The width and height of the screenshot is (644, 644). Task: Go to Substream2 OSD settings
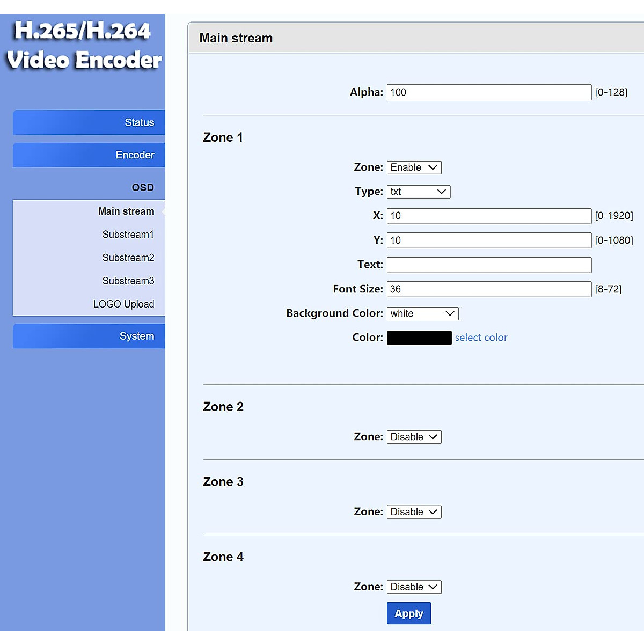128,258
